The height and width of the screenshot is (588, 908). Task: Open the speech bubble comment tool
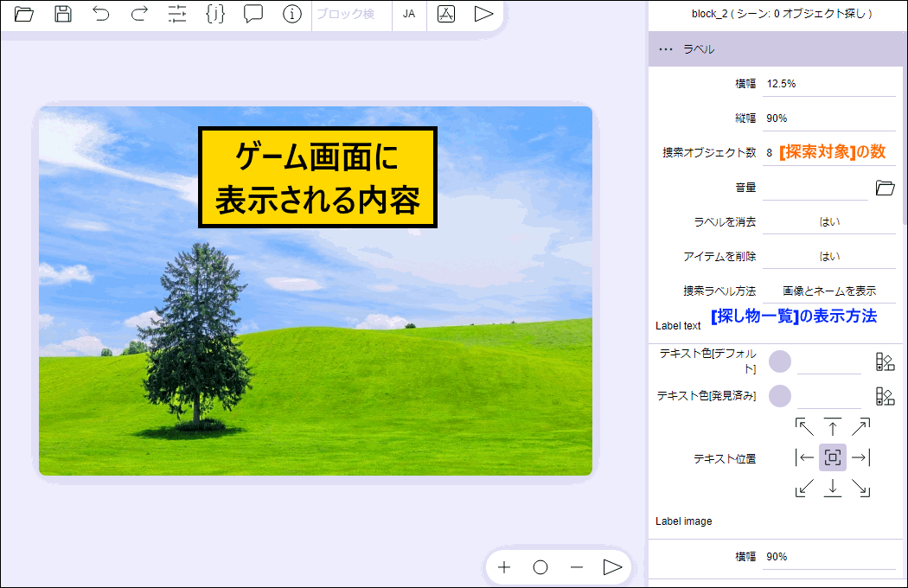click(253, 14)
